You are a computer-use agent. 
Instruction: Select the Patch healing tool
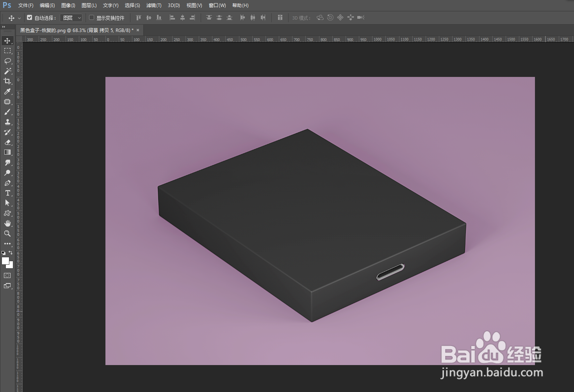tap(7, 102)
